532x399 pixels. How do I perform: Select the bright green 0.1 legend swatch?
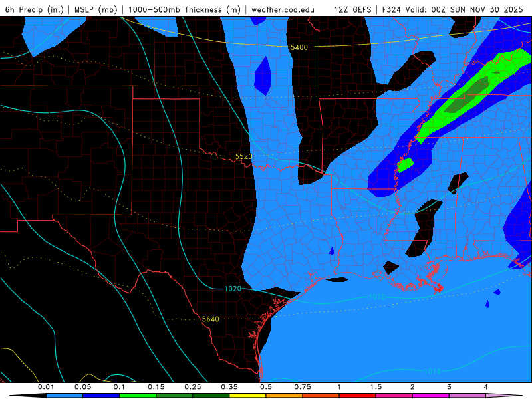138,396
